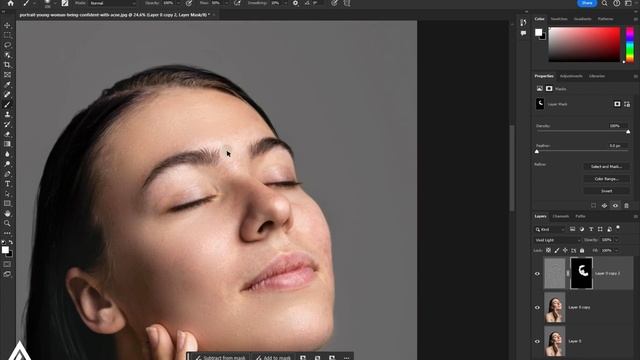640x360 pixels.
Task: Select the Move tool
Action: click(x=7, y=25)
